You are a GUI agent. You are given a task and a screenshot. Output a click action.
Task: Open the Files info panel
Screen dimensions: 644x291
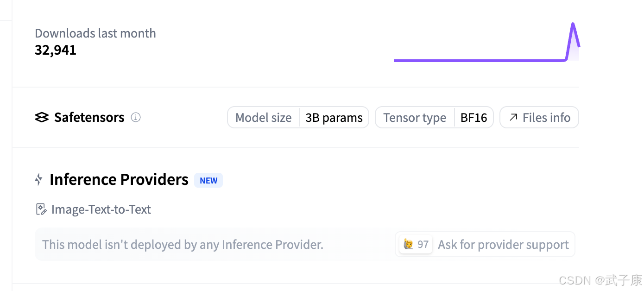(539, 118)
